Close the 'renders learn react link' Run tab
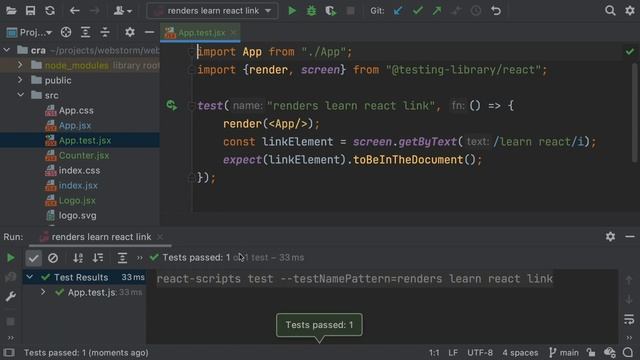Screen dimensions: 640x360 coord(160,237)
